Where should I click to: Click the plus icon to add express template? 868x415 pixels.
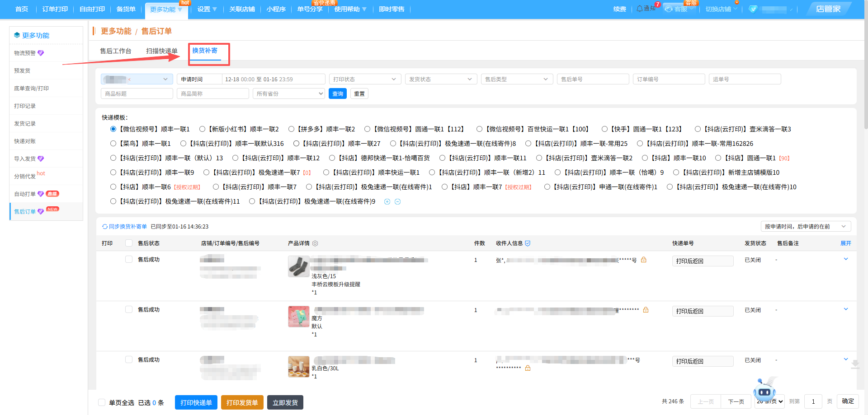point(387,202)
